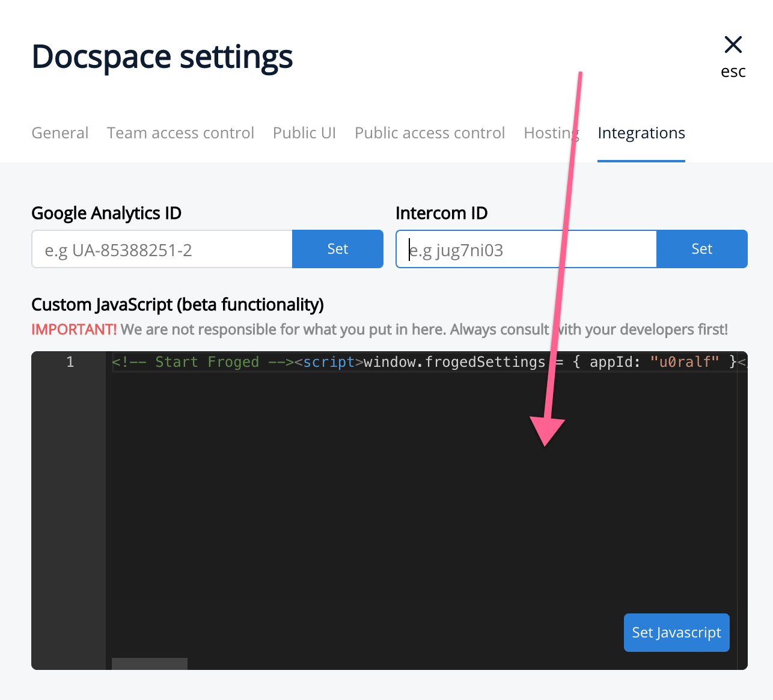The height and width of the screenshot is (700, 773).
Task: Switch to Team access control tab
Action: pyautogui.click(x=180, y=133)
